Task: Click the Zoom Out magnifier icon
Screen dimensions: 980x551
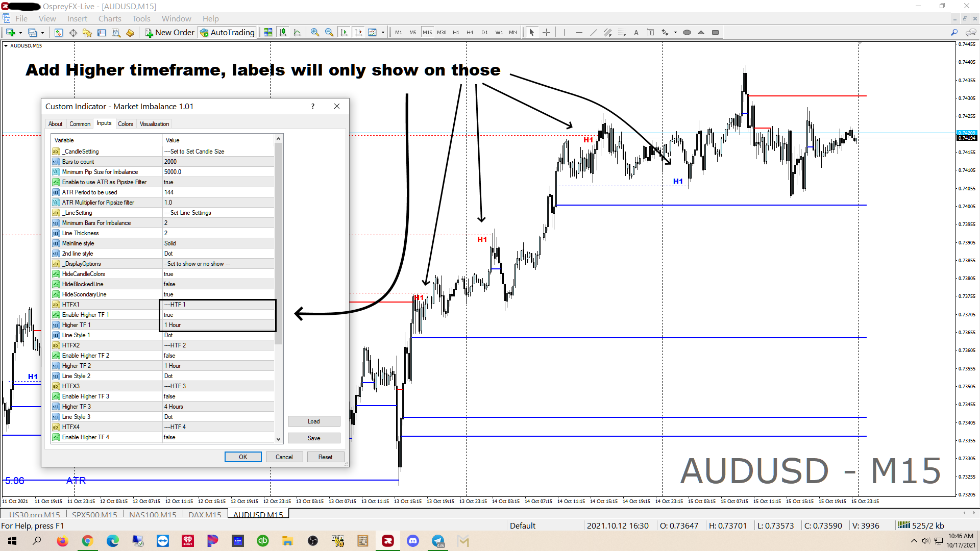Action: click(329, 32)
